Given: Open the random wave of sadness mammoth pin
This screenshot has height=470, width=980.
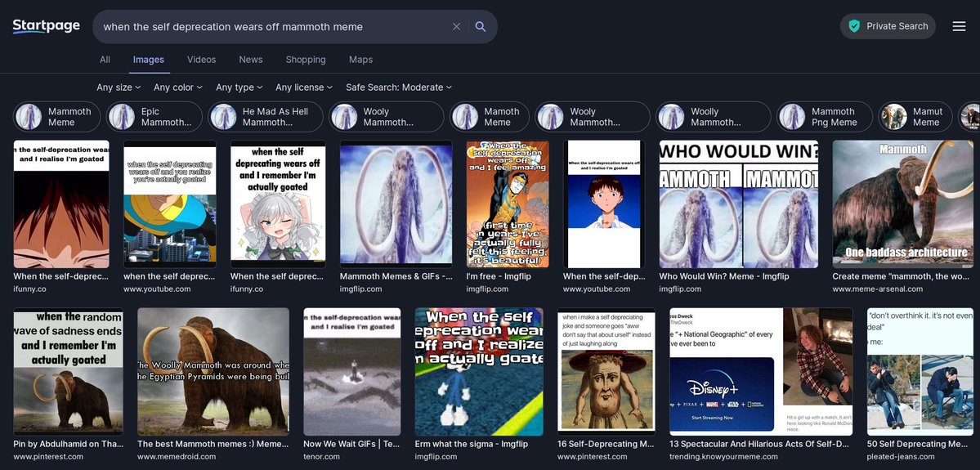Looking at the screenshot, I should [68, 372].
